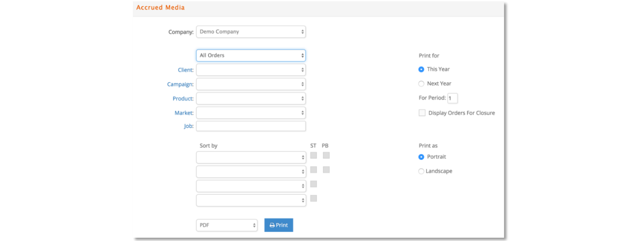Open the Market dropdown
644x241 pixels.
click(251, 113)
